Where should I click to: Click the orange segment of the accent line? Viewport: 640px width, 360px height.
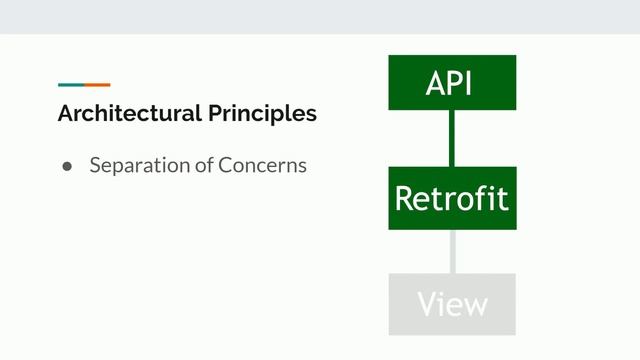pos(98,85)
